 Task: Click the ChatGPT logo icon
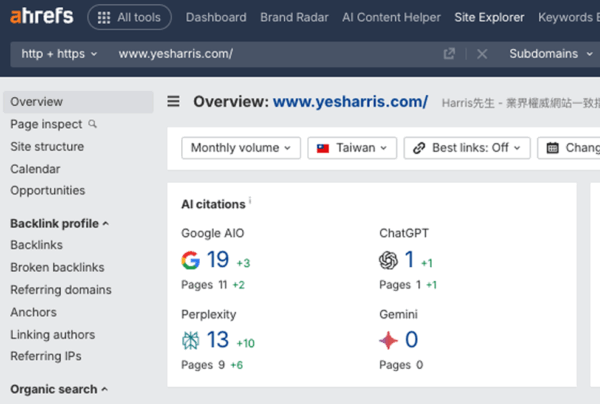click(x=388, y=260)
